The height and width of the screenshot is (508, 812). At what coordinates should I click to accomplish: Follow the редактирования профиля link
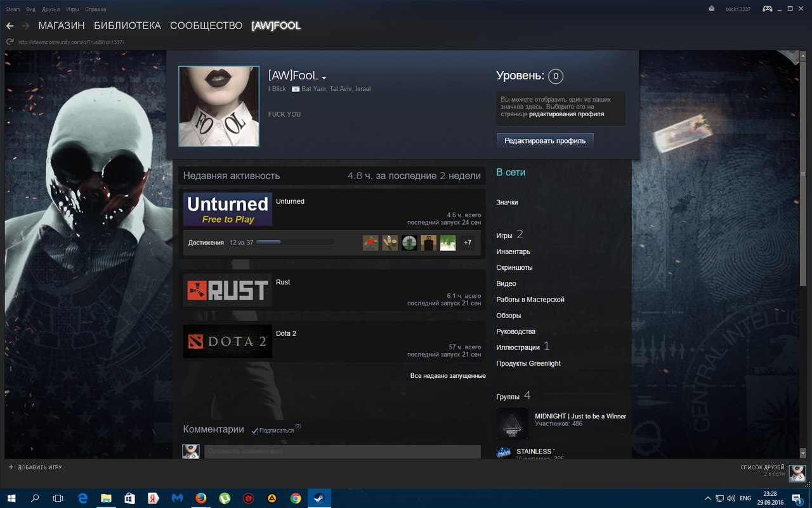pyautogui.click(x=566, y=114)
